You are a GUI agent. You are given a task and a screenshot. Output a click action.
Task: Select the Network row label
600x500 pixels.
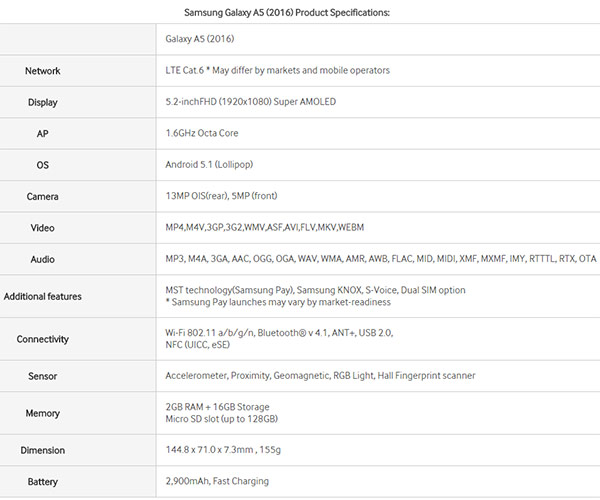click(x=42, y=71)
